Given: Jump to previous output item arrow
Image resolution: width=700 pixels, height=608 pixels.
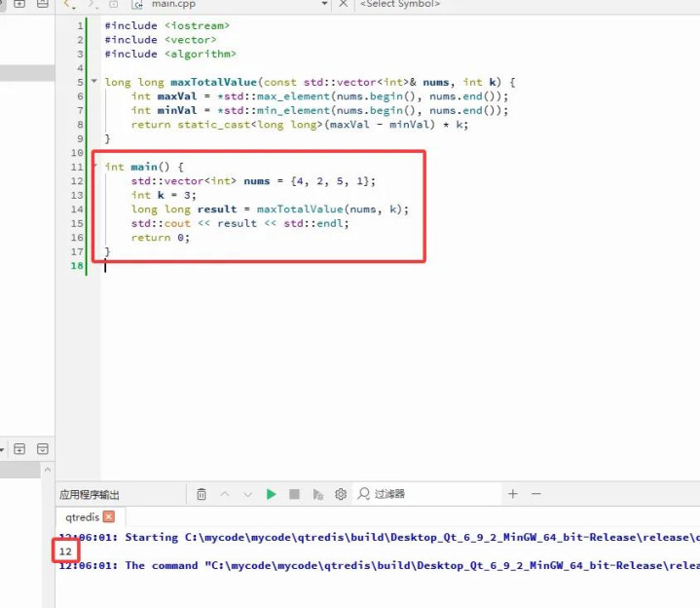Looking at the screenshot, I should tap(225, 495).
